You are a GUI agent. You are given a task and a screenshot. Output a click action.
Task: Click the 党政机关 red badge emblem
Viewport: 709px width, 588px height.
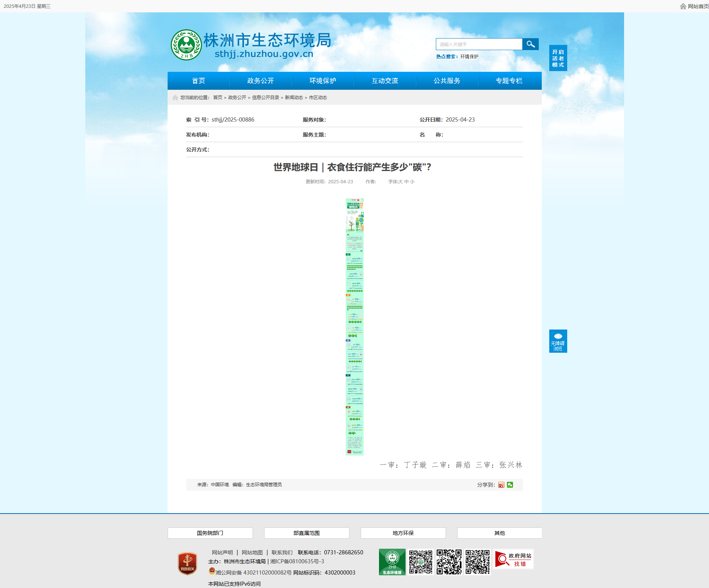pyautogui.click(x=187, y=563)
